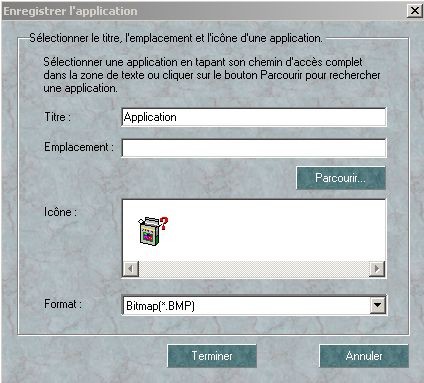The image size is (424, 383).
Task: Close the Enregistrer l'application dialog
Action: (415, 11)
